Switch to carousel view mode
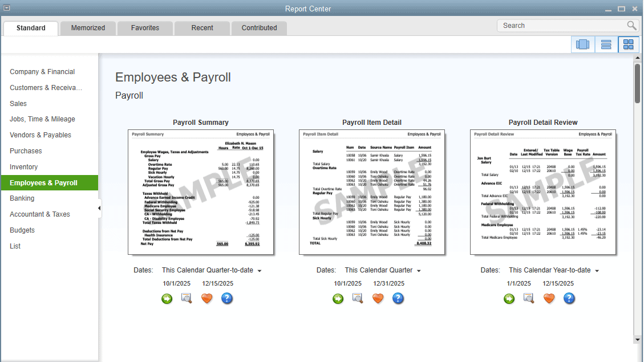 coord(582,44)
